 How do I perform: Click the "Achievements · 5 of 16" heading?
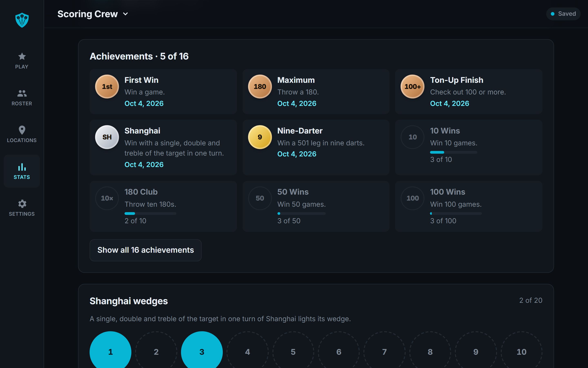click(139, 56)
